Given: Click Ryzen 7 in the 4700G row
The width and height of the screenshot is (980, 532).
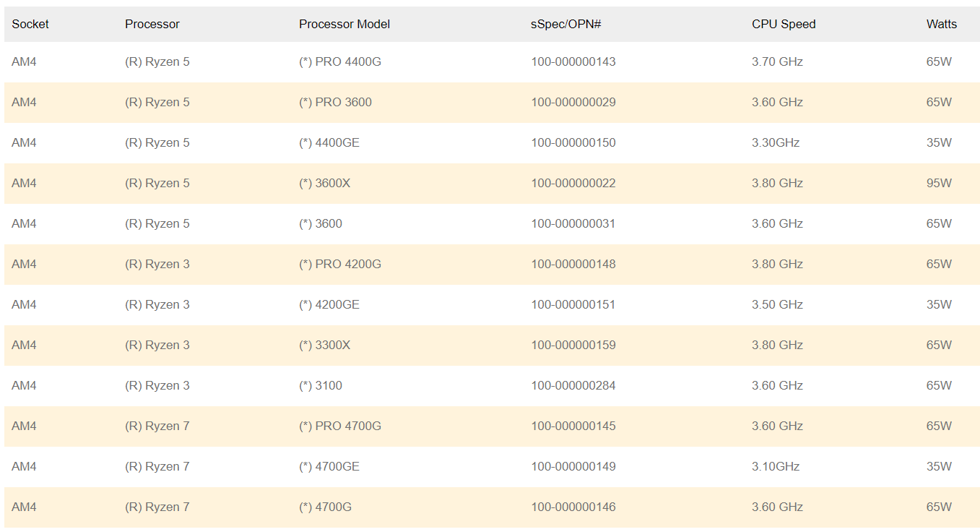Looking at the screenshot, I should tap(157, 507).
